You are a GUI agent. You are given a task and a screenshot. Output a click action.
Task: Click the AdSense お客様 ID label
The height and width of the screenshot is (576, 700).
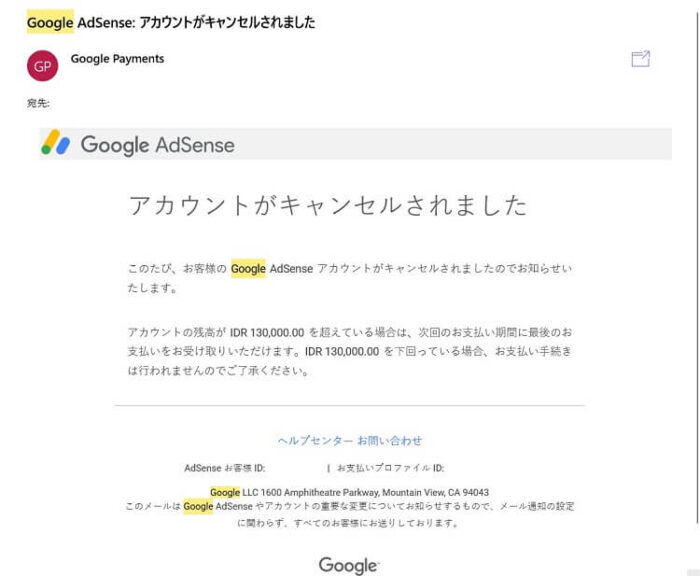click(x=225, y=468)
